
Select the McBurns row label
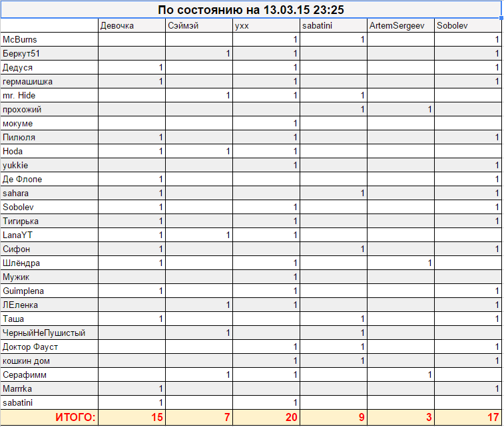click(49, 39)
